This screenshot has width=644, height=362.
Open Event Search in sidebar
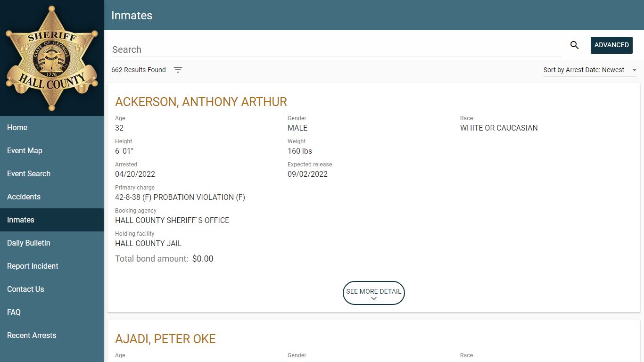[52, 173]
